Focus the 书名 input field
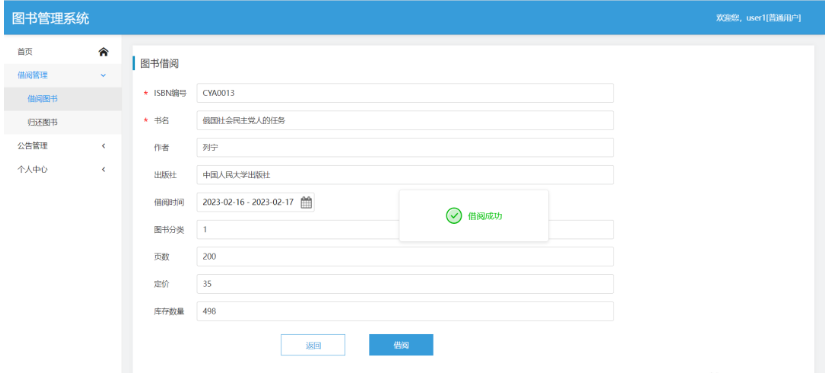 [x=405, y=120]
